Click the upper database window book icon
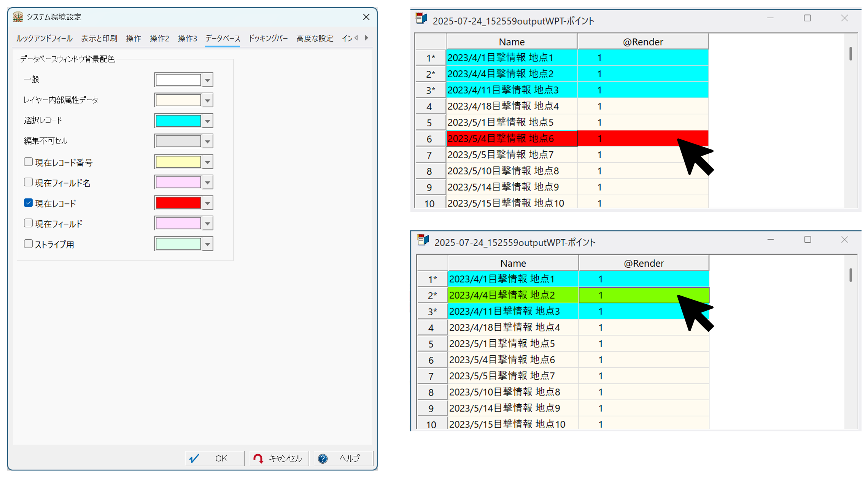868x477 pixels. point(421,19)
